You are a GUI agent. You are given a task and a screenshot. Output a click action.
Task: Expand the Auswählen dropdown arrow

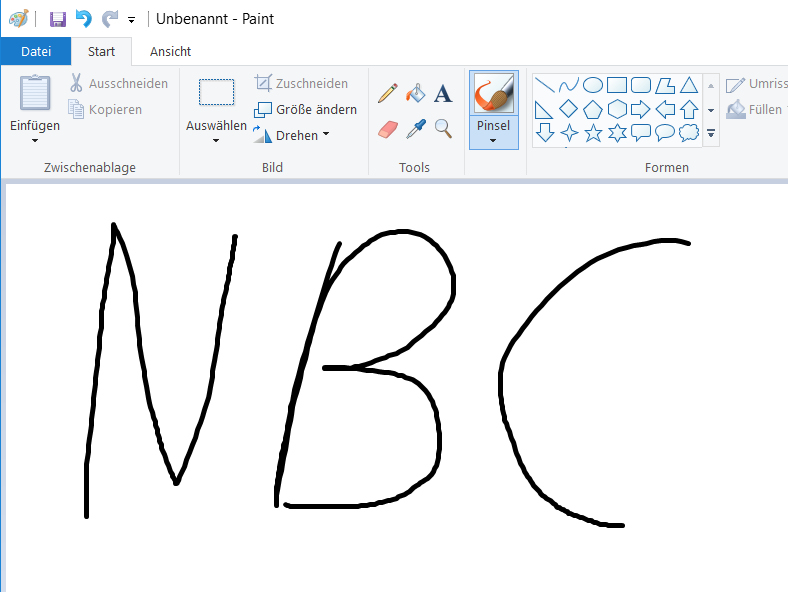pyautogui.click(x=216, y=140)
